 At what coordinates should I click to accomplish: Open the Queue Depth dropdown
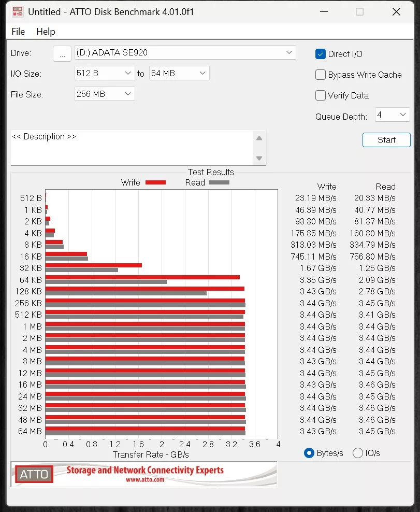pyautogui.click(x=392, y=115)
